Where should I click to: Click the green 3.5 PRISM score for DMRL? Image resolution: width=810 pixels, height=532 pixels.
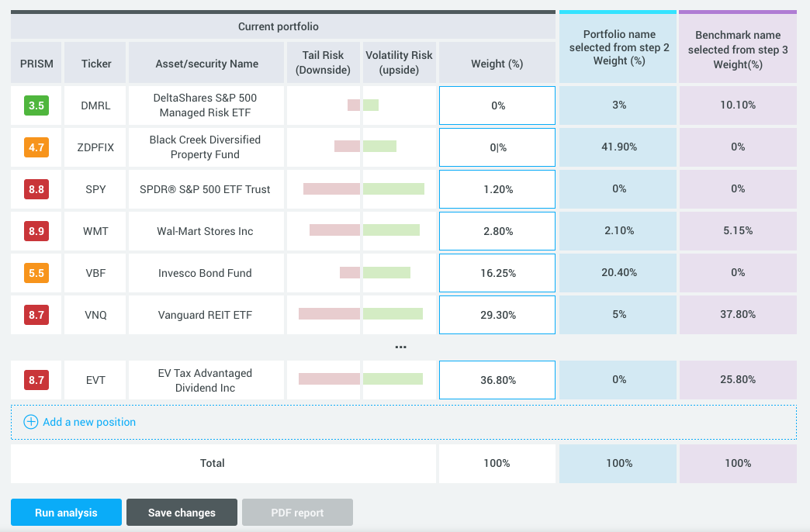[36, 105]
